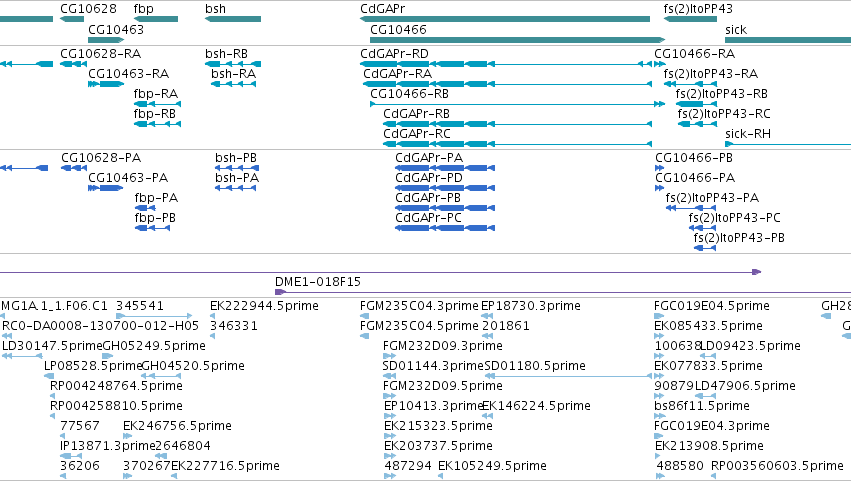851x481 pixels.
Task: Click transcript fbp-RA
Action: pos(156,94)
